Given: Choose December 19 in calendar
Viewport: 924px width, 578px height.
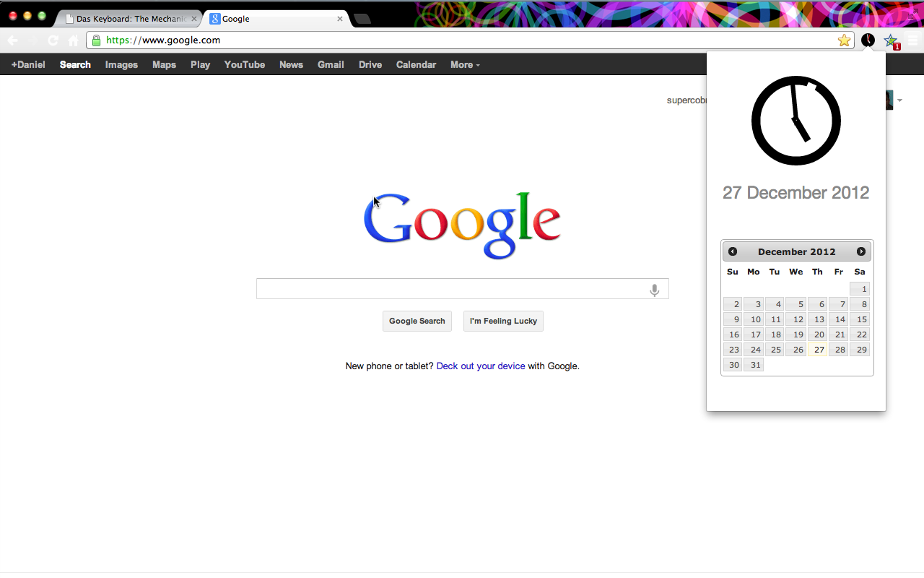Looking at the screenshot, I should [x=796, y=335].
